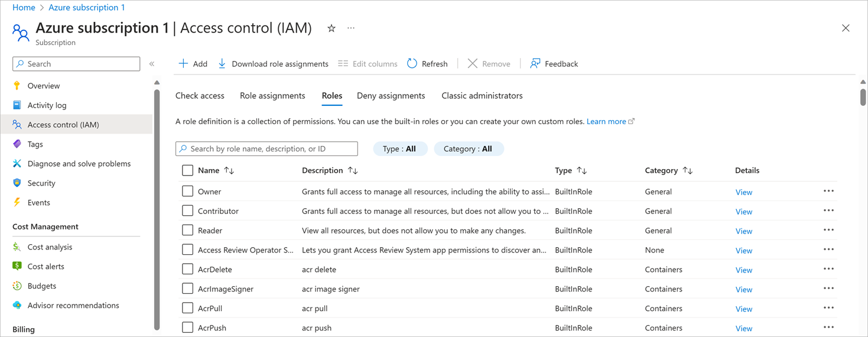Click the 'acr image signer' description text
This screenshot has height=337, width=868.
[331, 289]
